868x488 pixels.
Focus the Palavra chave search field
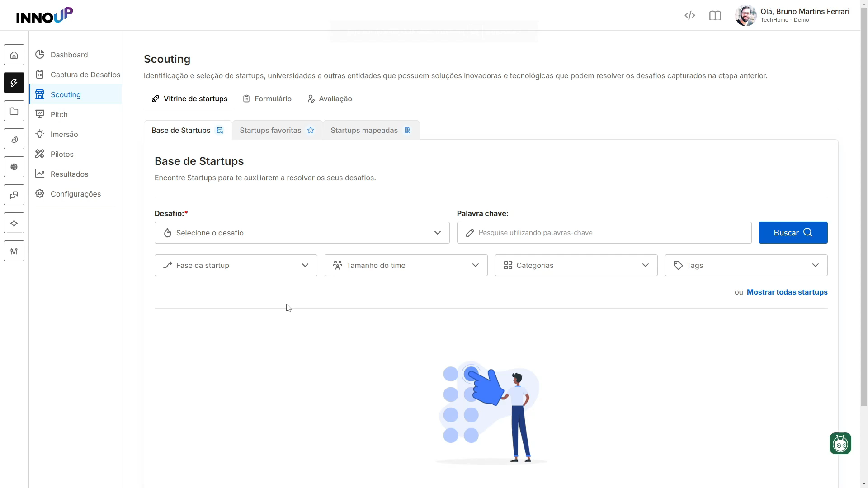pyautogui.click(x=604, y=233)
